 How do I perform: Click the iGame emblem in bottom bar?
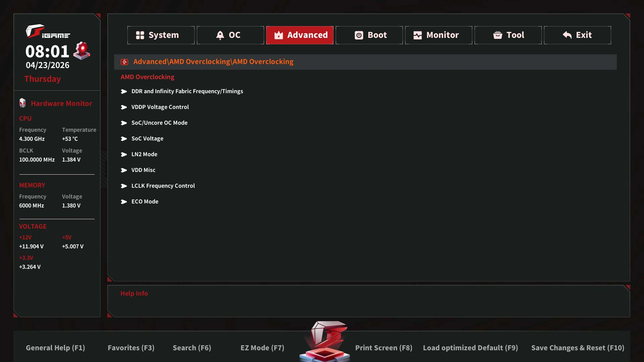coord(325,341)
